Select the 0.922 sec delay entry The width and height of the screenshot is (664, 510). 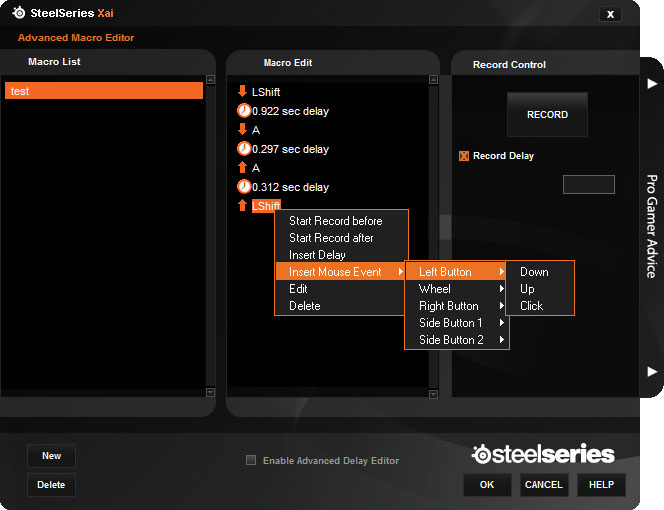coord(290,111)
